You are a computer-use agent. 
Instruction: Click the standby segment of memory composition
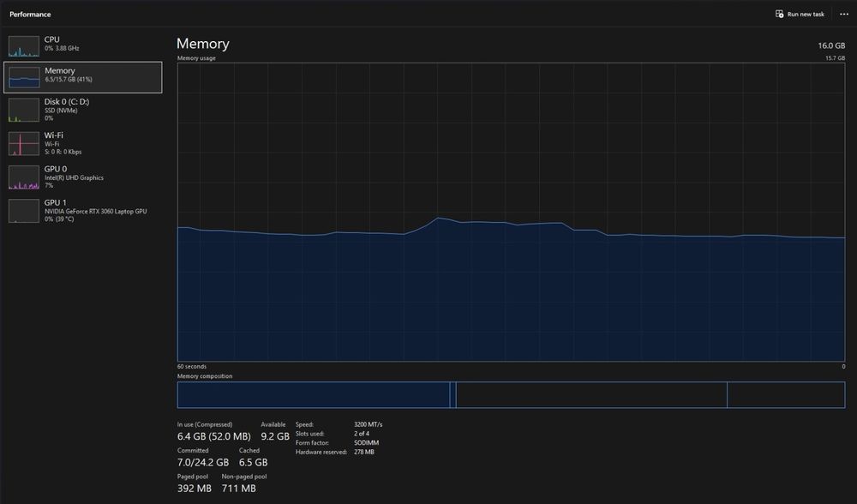coord(591,394)
